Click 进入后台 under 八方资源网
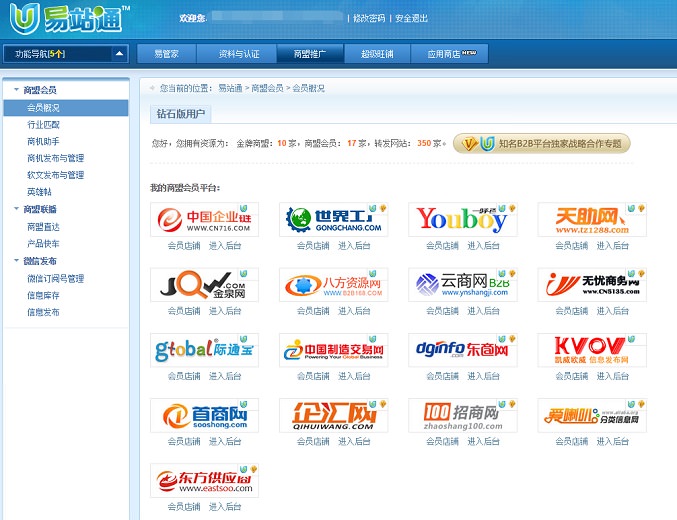 coord(354,311)
